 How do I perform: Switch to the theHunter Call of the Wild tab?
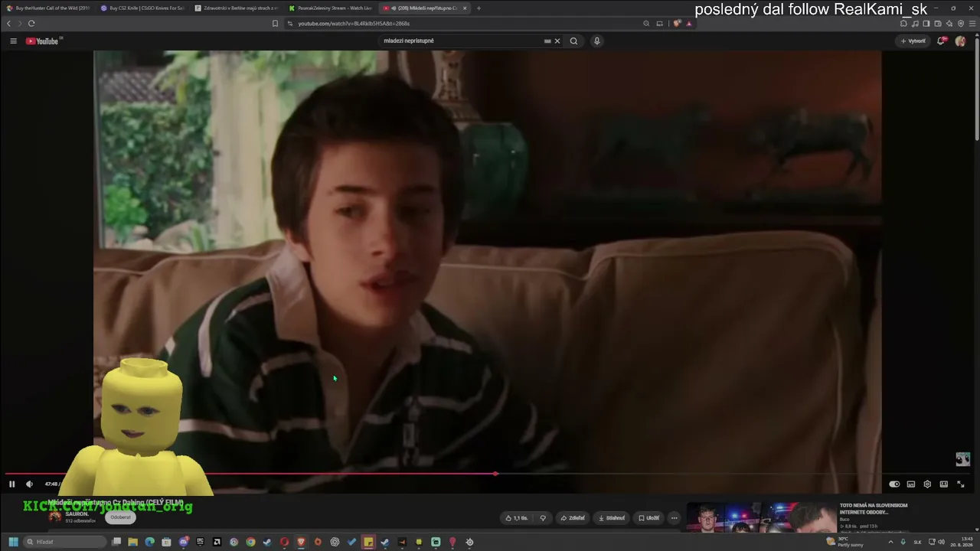(47, 8)
